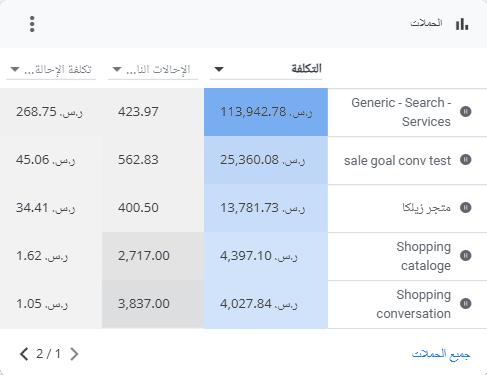The width and height of the screenshot is (487, 375).
Task: Select the Shopping catalogue campaign name
Action: 423,256
